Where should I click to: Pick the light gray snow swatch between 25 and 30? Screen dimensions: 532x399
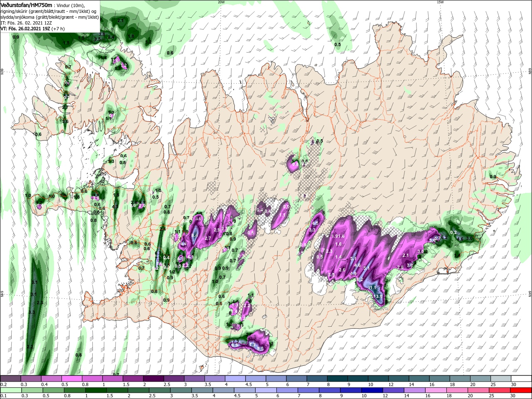tap(501, 379)
